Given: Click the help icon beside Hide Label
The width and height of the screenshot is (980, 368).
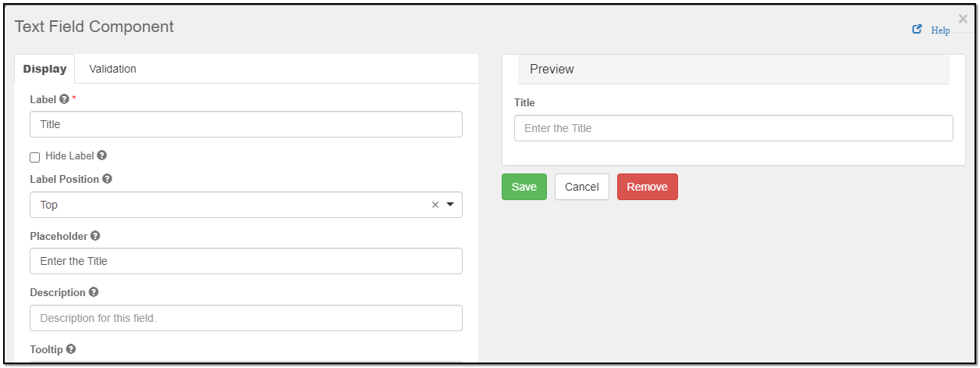Looking at the screenshot, I should tap(102, 155).
